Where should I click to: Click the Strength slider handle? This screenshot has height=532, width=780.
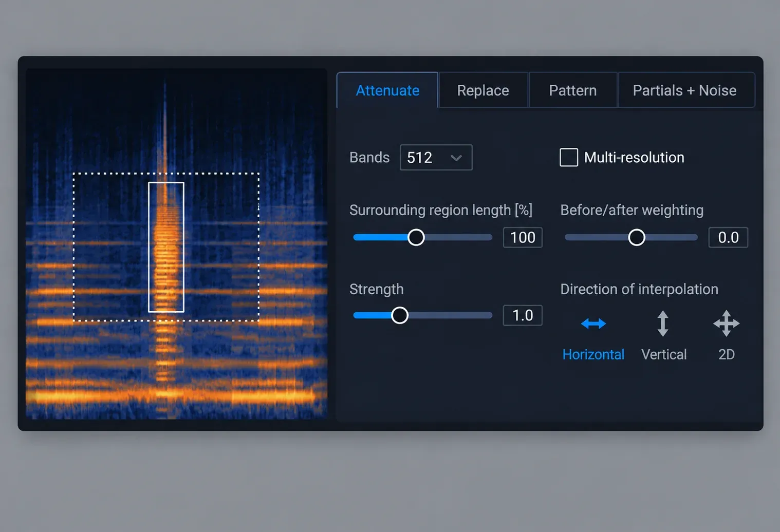coord(400,315)
